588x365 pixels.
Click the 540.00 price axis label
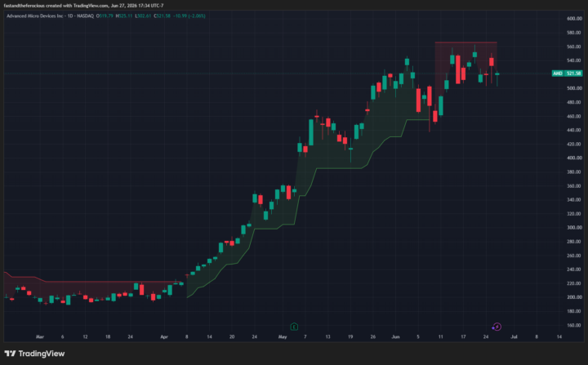click(574, 60)
